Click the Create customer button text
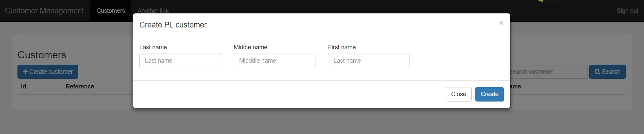 click(51, 72)
